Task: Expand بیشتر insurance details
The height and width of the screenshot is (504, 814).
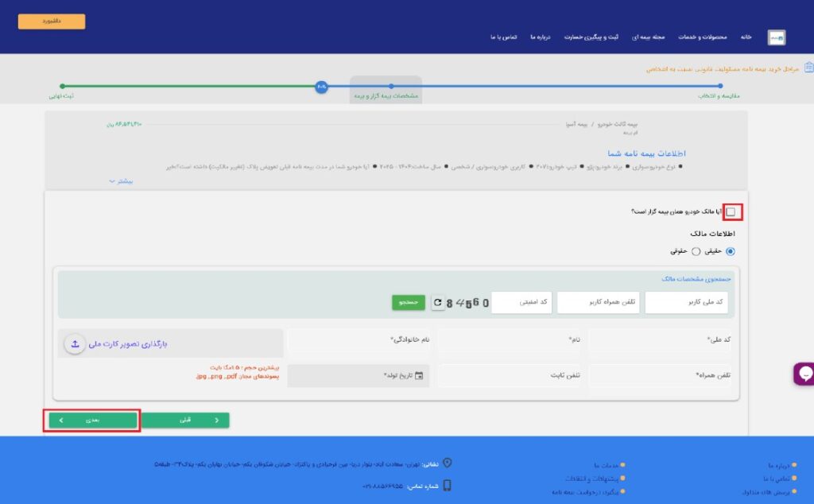Action: 120,181
